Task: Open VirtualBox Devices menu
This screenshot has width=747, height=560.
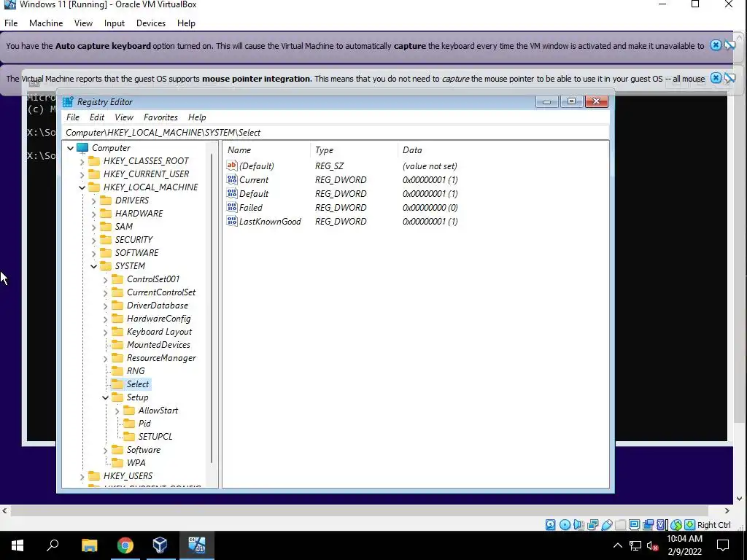Action: coord(150,23)
